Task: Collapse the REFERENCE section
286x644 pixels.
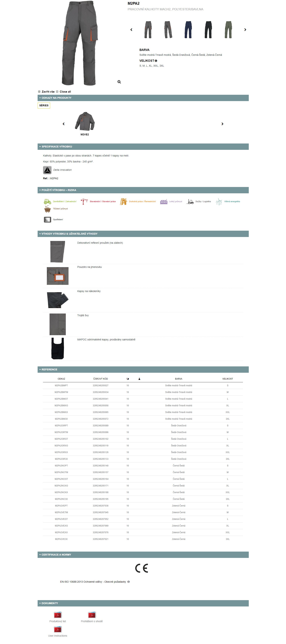Action: [x=143, y=369]
